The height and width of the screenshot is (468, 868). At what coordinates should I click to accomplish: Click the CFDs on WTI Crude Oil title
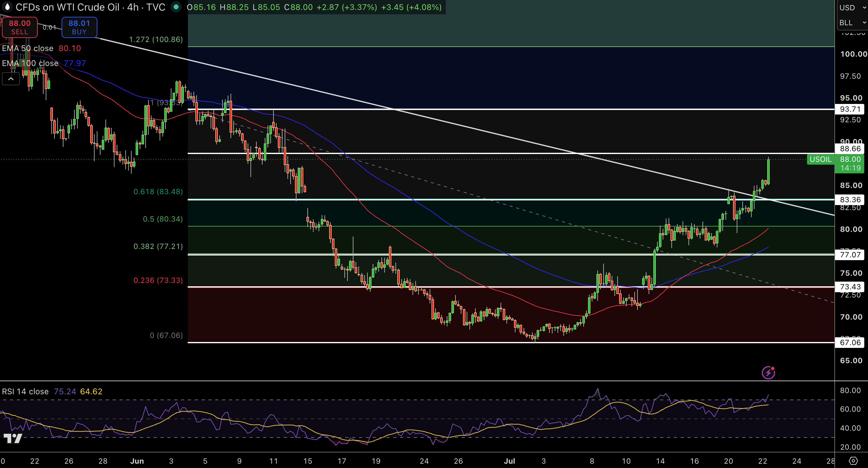[x=90, y=7]
